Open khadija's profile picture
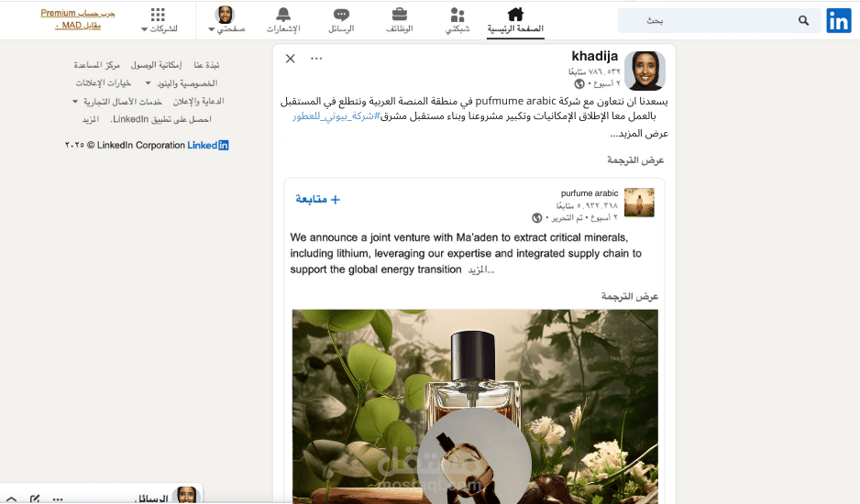The width and height of the screenshot is (860, 504). (x=645, y=71)
